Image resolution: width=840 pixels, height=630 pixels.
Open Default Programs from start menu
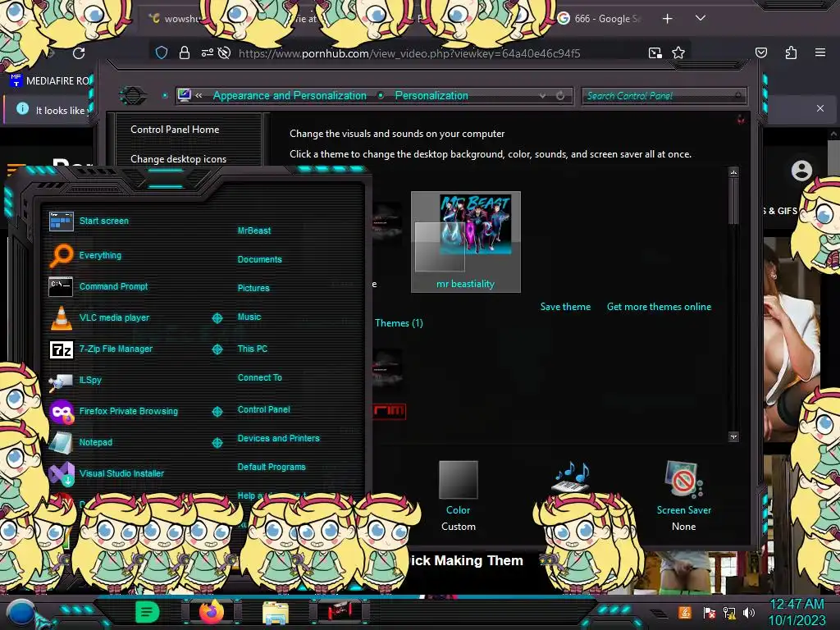point(272,467)
